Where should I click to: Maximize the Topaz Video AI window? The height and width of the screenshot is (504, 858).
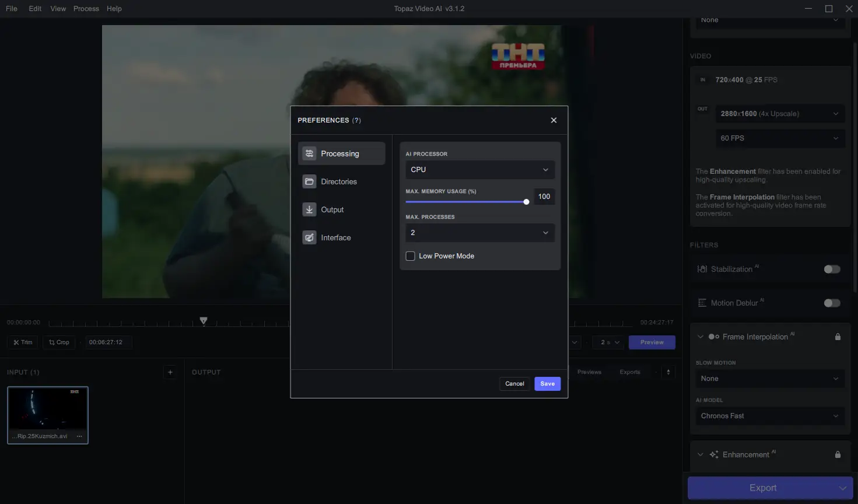coord(829,9)
